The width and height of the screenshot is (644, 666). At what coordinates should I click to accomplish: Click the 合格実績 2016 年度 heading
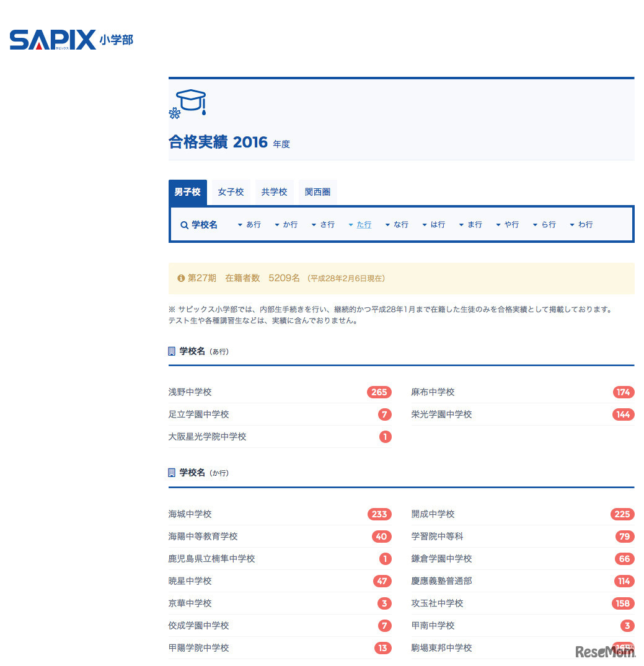pos(229,142)
